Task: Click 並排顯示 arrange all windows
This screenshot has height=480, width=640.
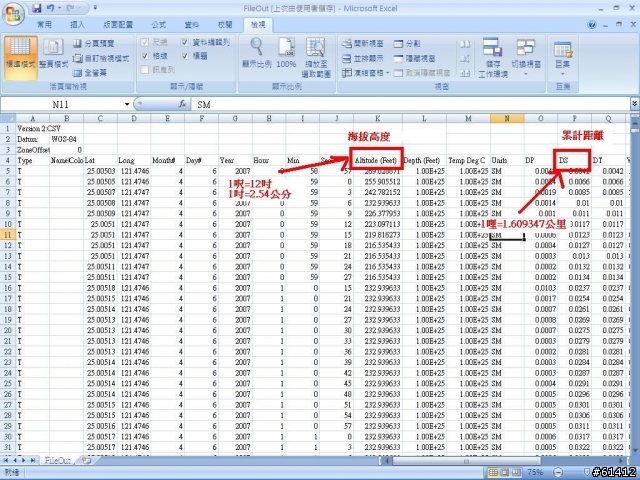Action: (362, 58)
